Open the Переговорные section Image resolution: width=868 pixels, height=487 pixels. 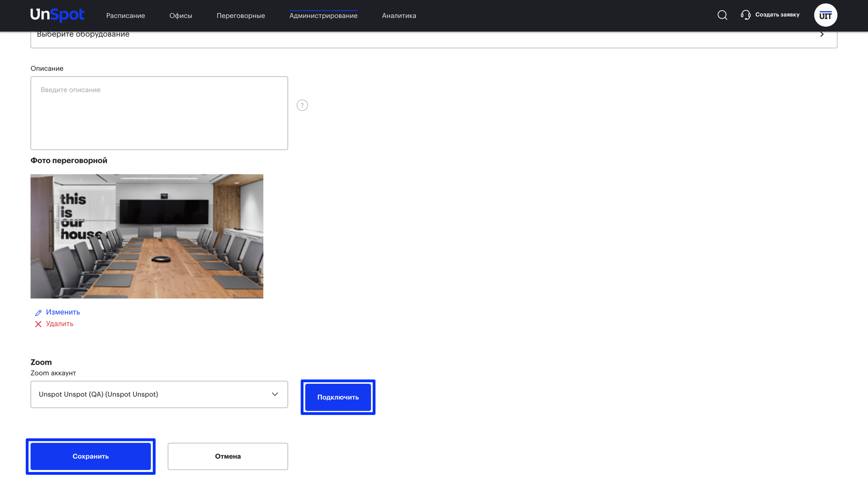[241, 16]
